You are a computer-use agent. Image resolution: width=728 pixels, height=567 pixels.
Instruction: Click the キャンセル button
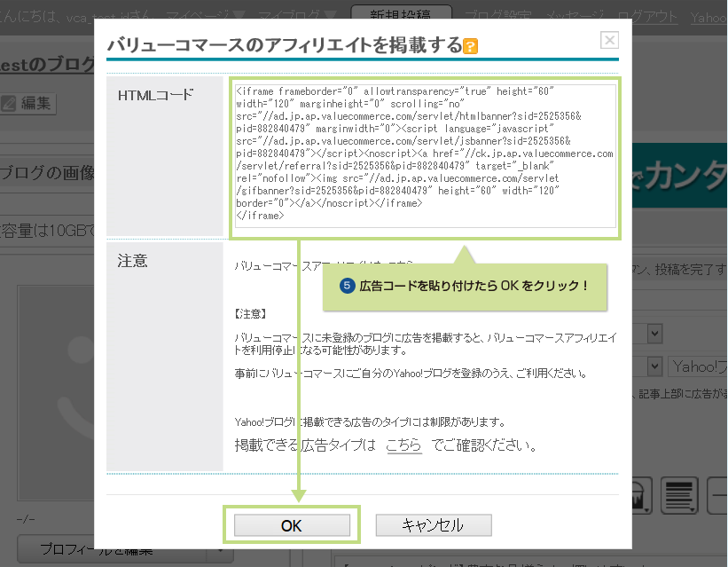(434, 525)
